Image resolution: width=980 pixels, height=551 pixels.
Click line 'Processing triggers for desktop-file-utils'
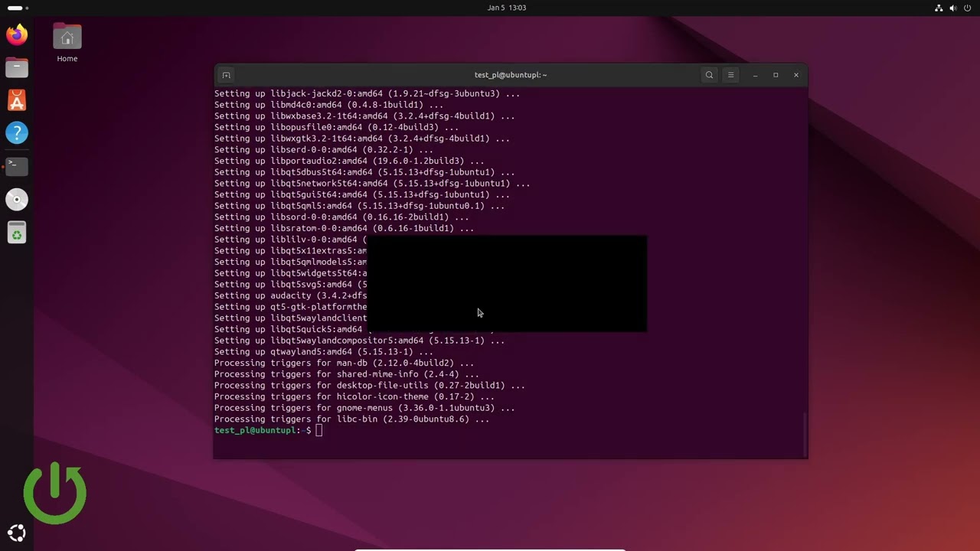(x=370, y=386)
